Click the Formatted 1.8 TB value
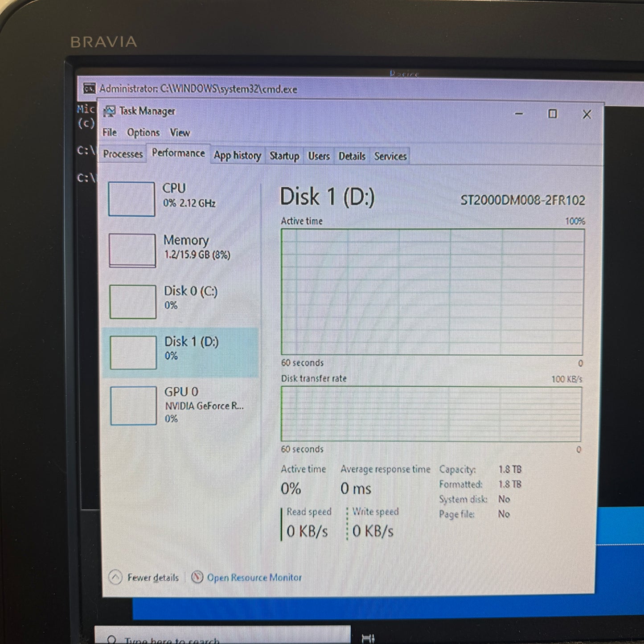 click(x=510, y=484)
